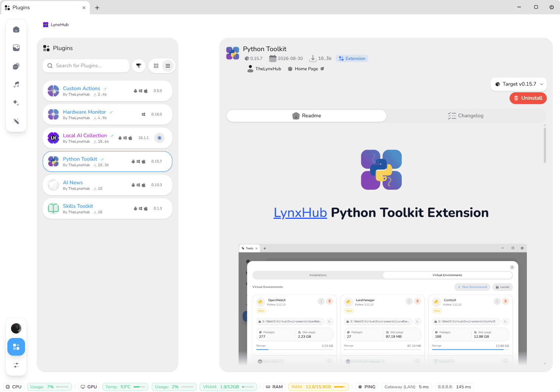Screen dimensions: 560x392
Task: Click the readme vertical scrollbar
Action: pos(545,145)
